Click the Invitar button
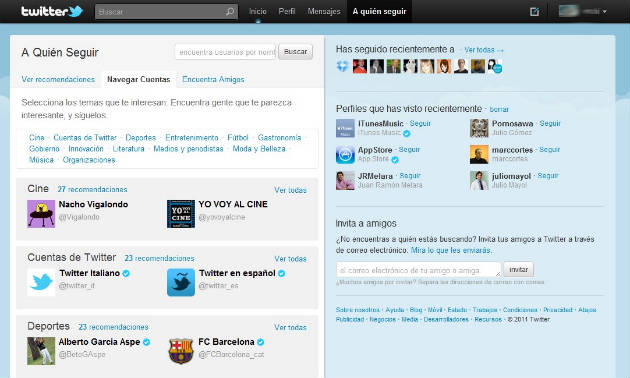The height and width of the screenshot is (378, 630). (x=519, y=270)
